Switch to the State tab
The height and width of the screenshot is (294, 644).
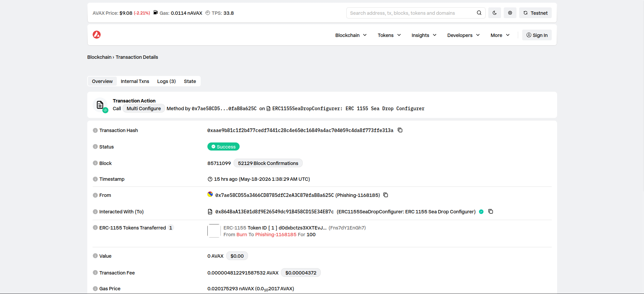tap(190, 81)
